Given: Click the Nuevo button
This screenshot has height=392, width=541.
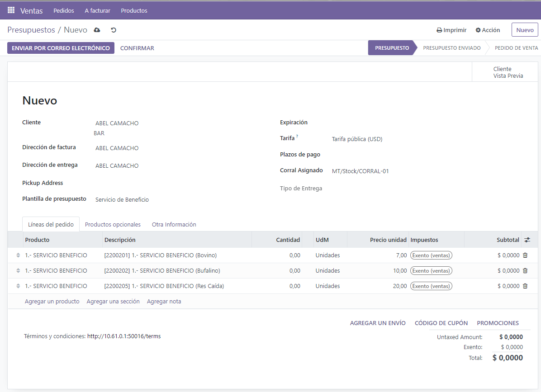Looking at the screenshot, I should click(x=525, y=30).
